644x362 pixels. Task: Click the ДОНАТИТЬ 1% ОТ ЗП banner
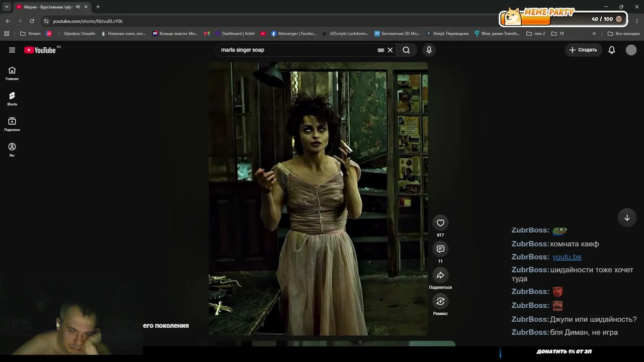pos(564,351)
